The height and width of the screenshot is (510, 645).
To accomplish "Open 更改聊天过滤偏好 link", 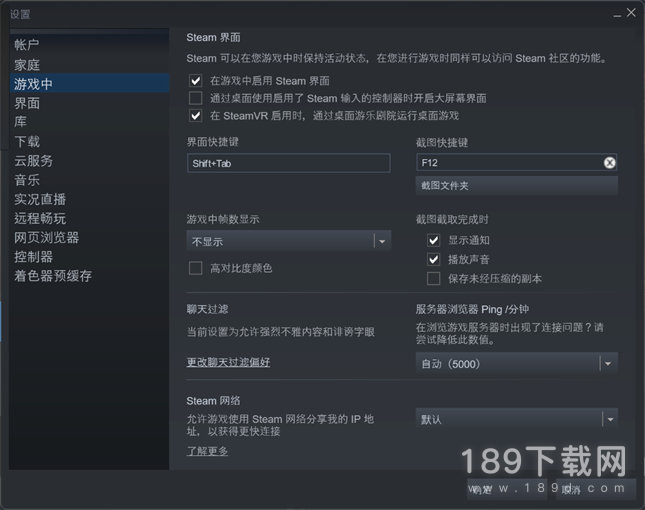I will tap(228, 362).
